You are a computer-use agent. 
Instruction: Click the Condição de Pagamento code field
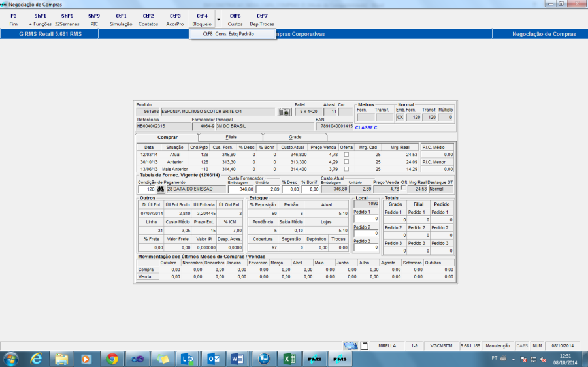147,189
